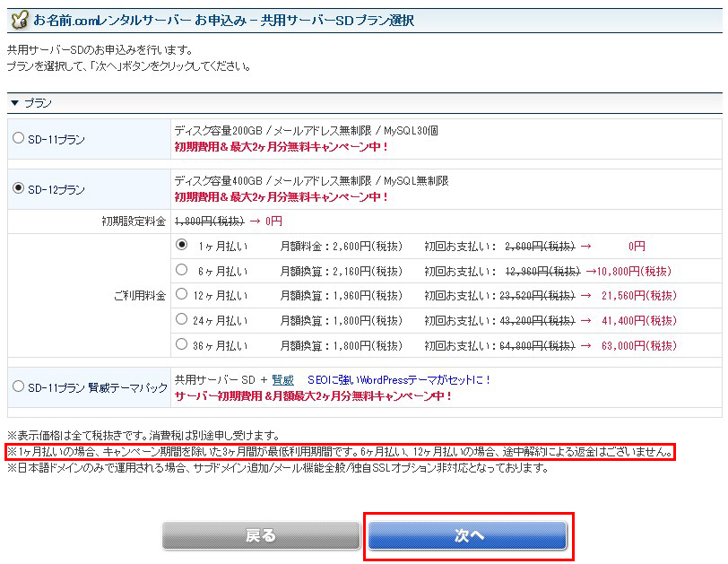Choose the SD-11プラン 賢威テーマパック option
This screenshot has height=564, width=728.
(19, 386)
